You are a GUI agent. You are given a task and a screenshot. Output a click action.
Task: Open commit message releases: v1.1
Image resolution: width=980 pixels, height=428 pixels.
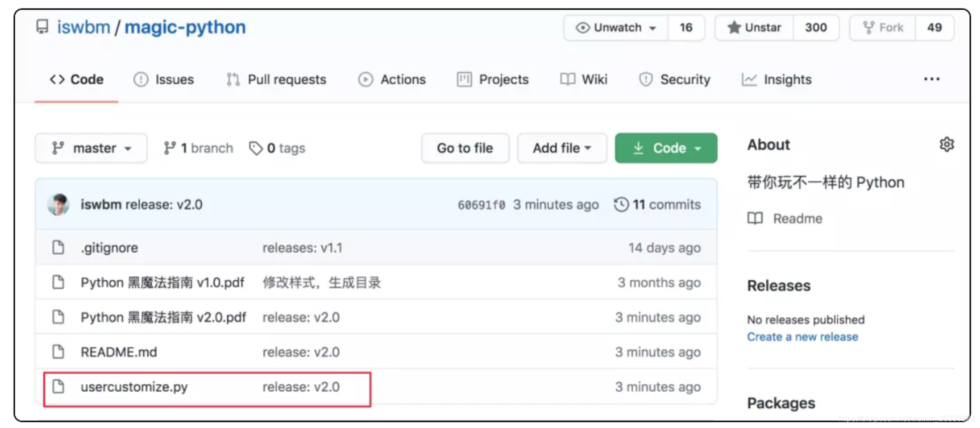pyautogui.click(x=302, y=248)
